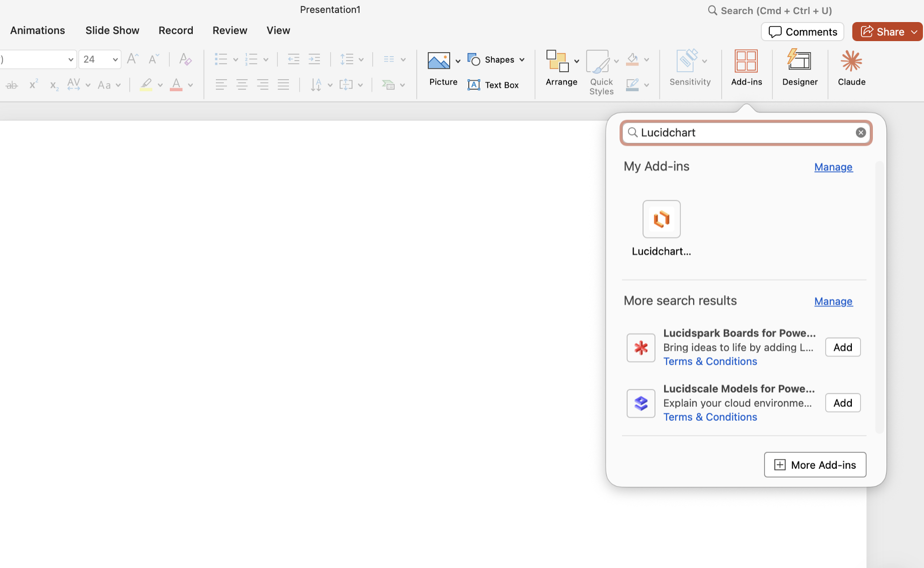
Task: Open text direction options
Action: coord(321,85)
